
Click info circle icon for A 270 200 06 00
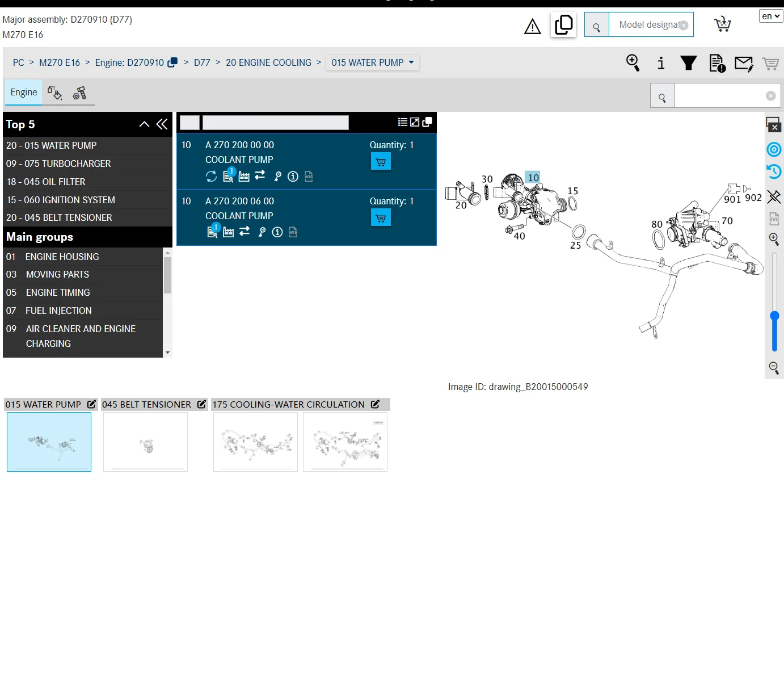pyautogui.click(x=277, y=232)
